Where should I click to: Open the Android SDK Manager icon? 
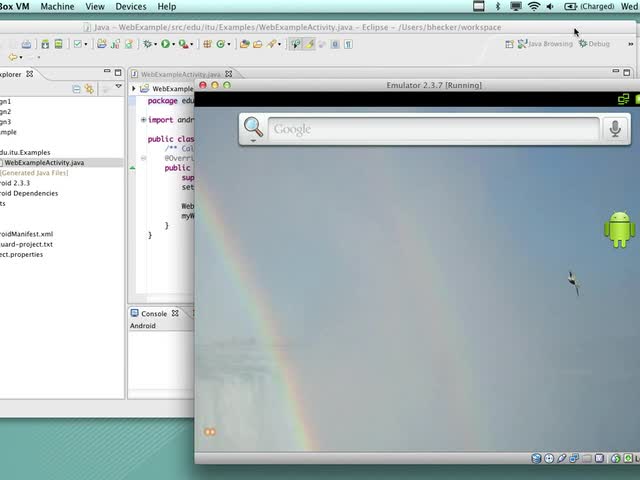coord(45,44)
